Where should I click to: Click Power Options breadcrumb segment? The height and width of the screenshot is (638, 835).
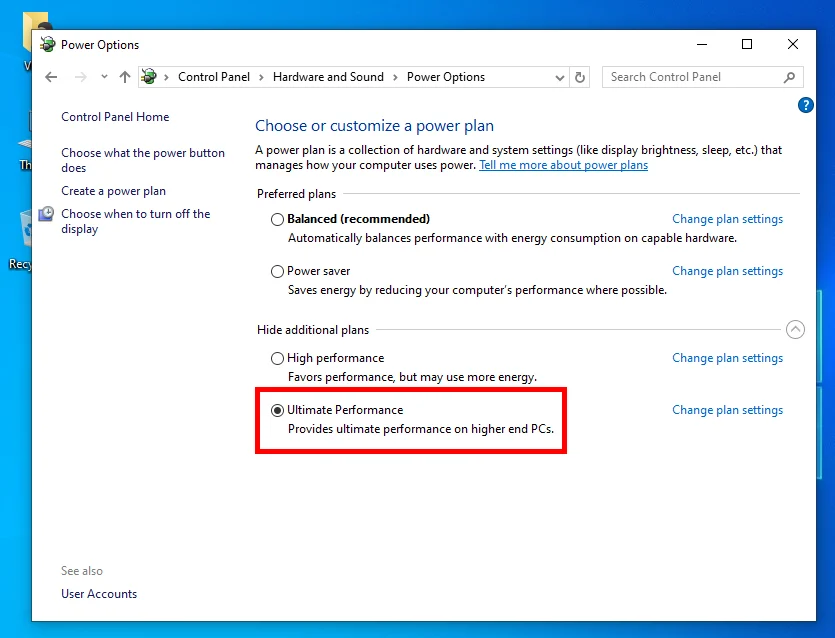(446, 77)
